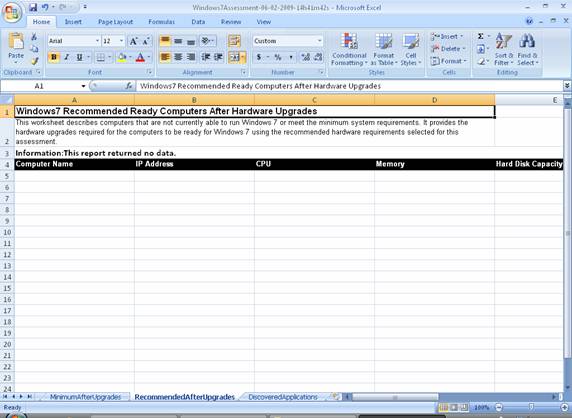Click the Insert cells button

(x=447, y=36)
